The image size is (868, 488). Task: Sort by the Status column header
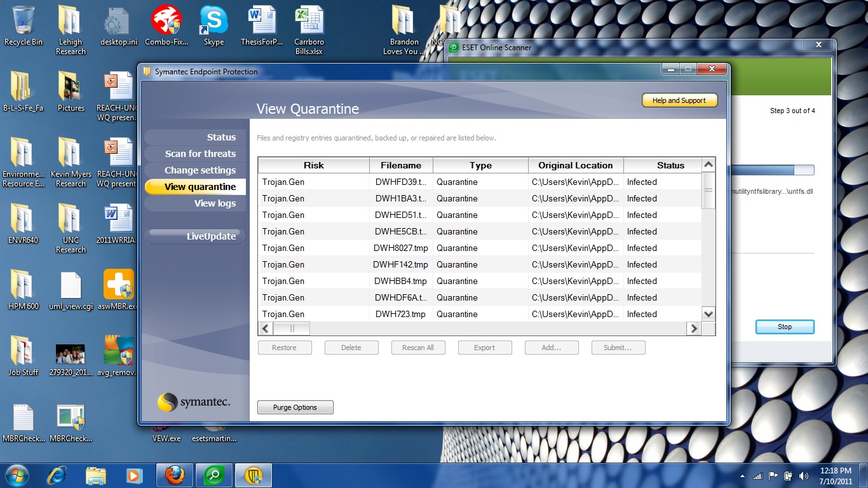pos(663,165)
